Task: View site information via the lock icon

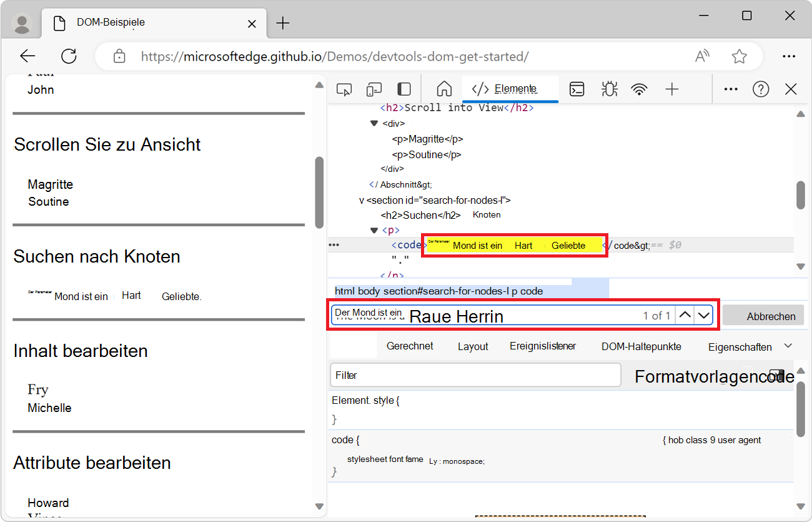Action: coord(119,56)
